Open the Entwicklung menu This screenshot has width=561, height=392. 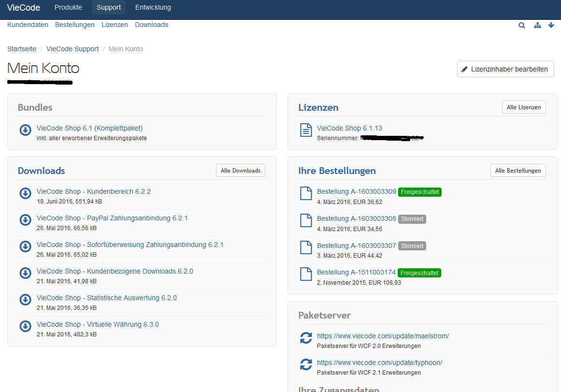(x=153, y=8)
